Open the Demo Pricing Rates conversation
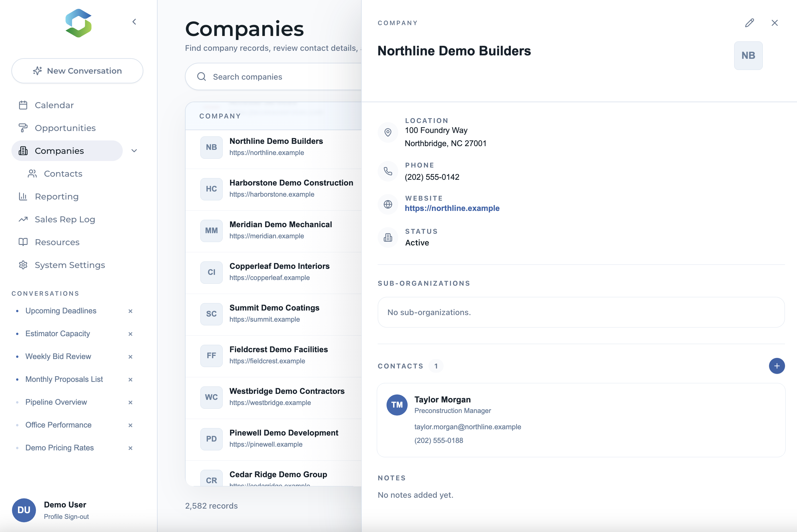This screenshot has height=532, width=797. 60,448
